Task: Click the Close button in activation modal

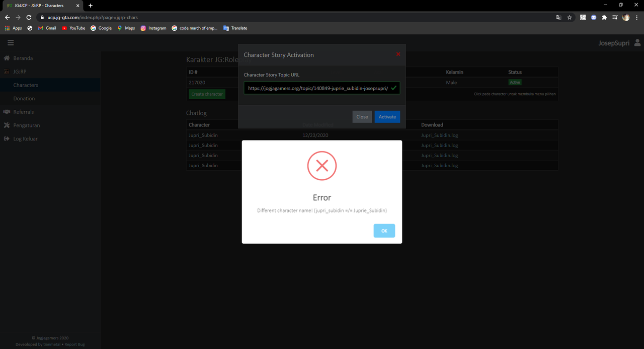Action: pos(362,117)
